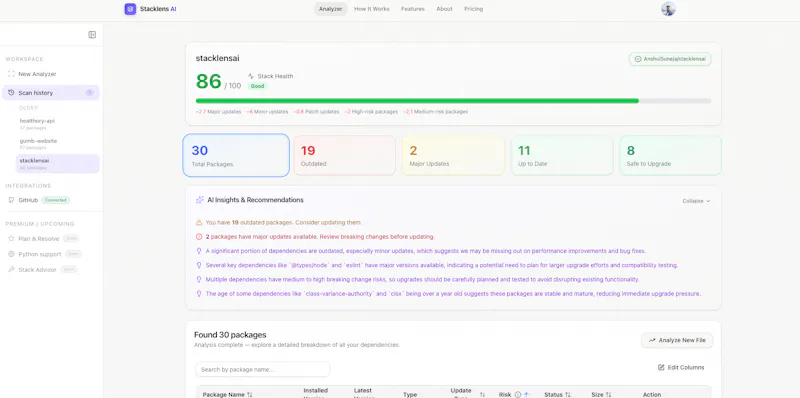The width and height of the screenshot is (800, 398).
Task: Click lightbulb icon beside 'A significant portion' insight
Action: (x=199, y=251)
